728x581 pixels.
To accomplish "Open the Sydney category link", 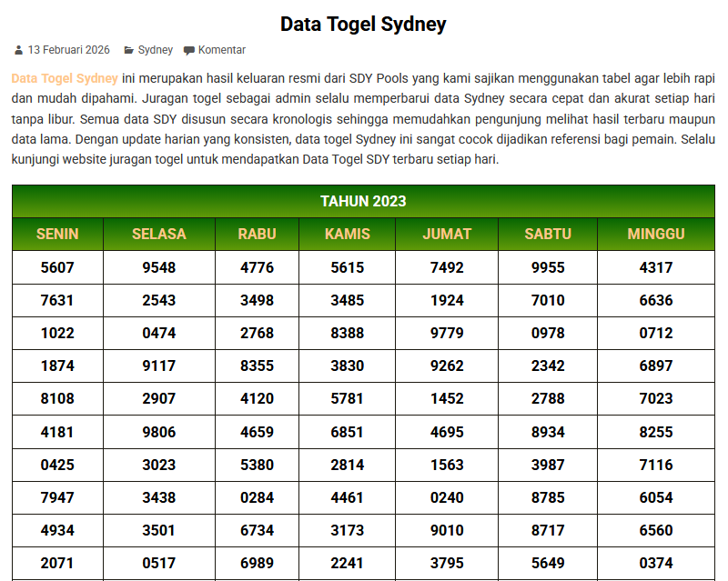I will 155,50.
